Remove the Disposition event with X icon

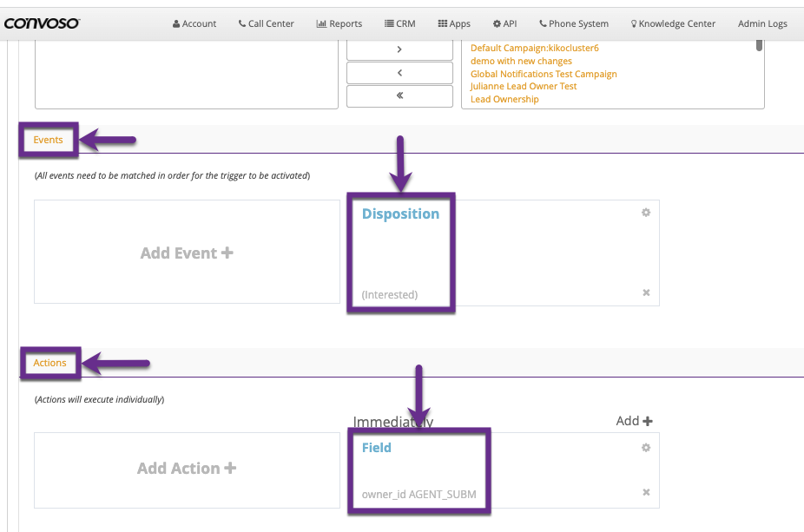point(646,293)
